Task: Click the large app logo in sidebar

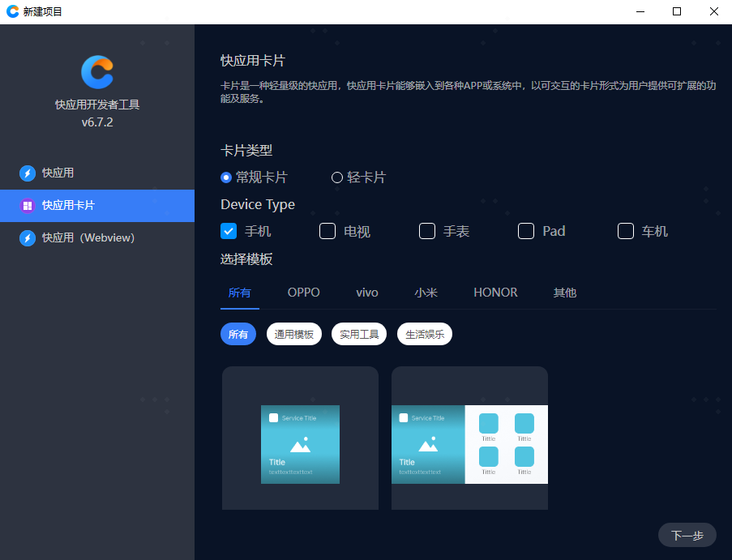Action: [x=97, y=71]
